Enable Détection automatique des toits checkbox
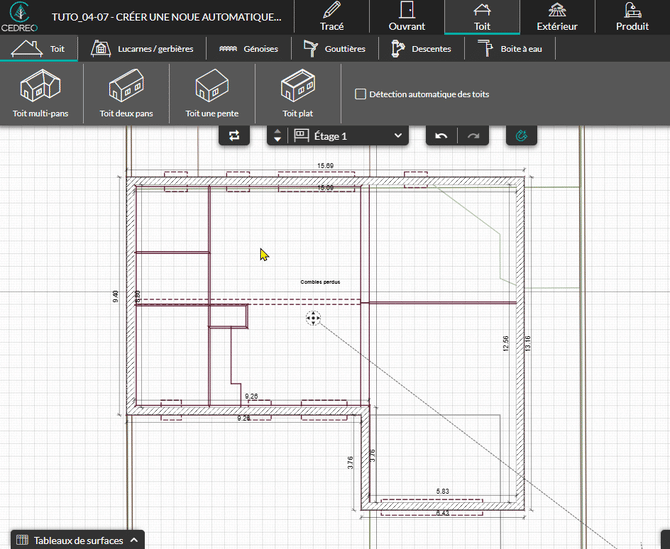670x549 pixels. pyautogui.click(x=361, y=94)
